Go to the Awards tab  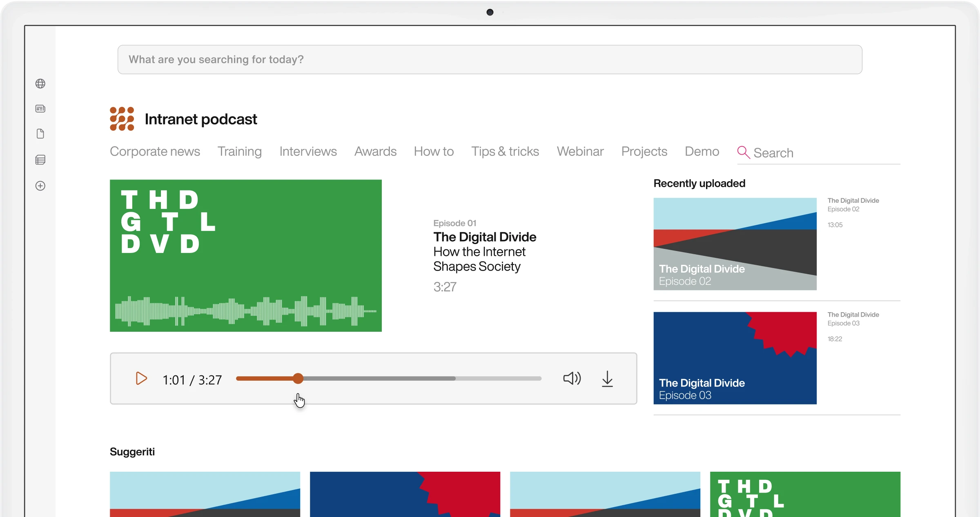tap(376, 151)
